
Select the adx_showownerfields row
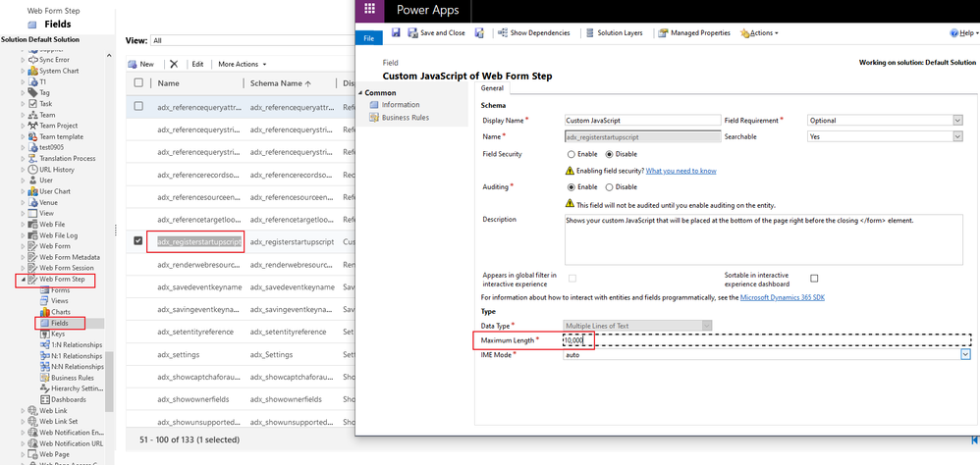click(x=240, y=399)
